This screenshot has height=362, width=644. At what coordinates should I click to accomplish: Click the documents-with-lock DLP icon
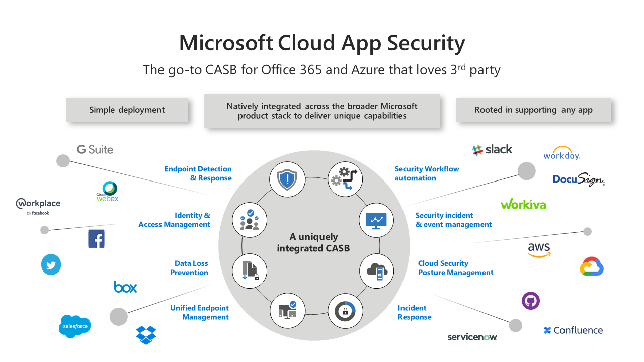(x=249, y=270)
